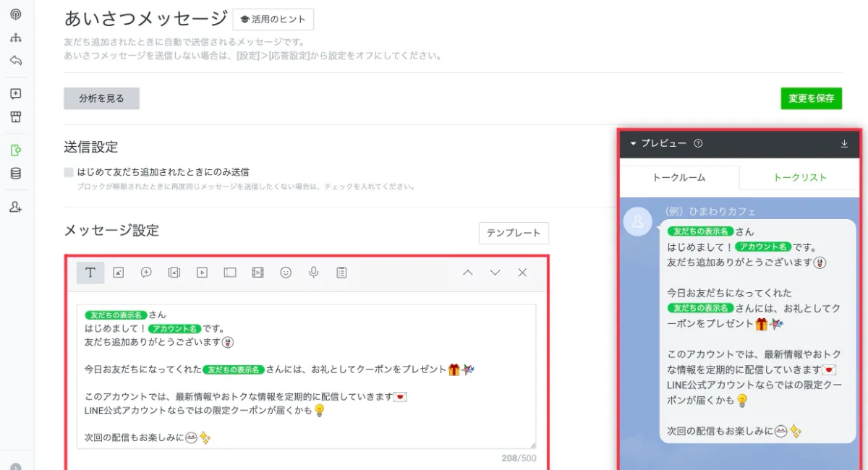Viewport: 868px width, 470px height.
Task: Click the preview profile avatar
Action: click(638, 222)
